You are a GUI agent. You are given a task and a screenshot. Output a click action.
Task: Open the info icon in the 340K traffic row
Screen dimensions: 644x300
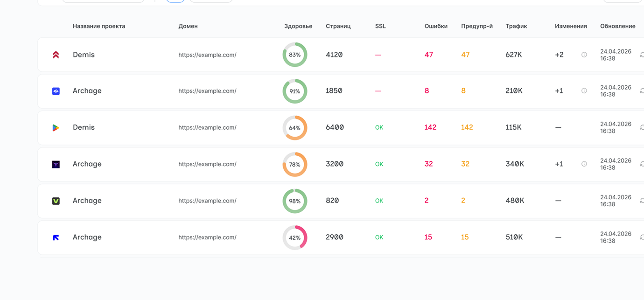584,164
